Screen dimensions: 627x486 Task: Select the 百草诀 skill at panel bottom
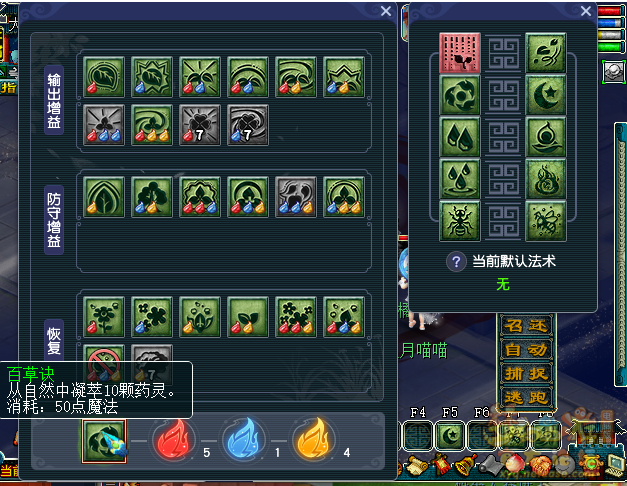104,441
